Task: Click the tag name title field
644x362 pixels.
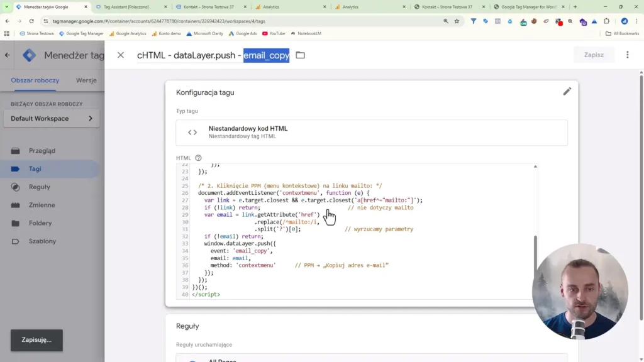Action: tap(213, 55)
